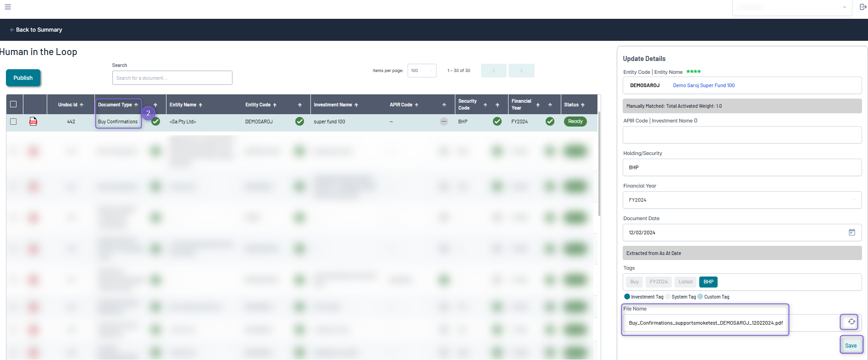This screenshot has width=868, height=360.
Task: Click in the document Search field
Action: tap(172, 78)
